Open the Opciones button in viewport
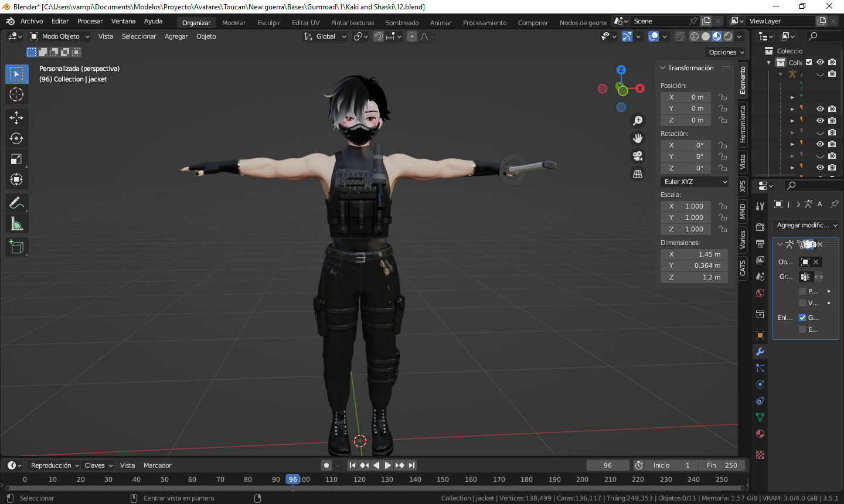Image resolution: width=844 pixels, height=504 pixels. point(727,52)
